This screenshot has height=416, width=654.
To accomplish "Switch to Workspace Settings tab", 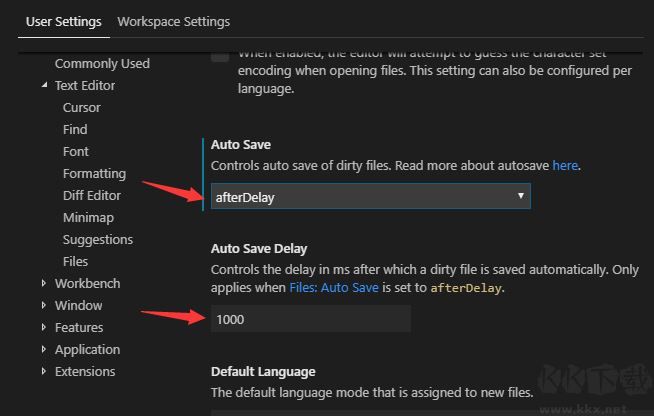I will pyautogui.click(x=173, y=21).
